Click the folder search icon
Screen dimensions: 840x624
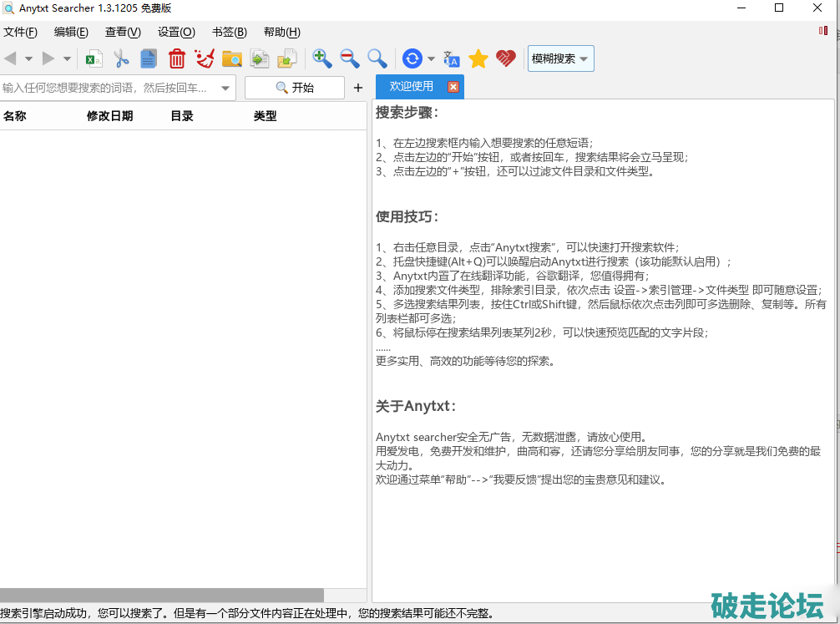tap(232, 58)
